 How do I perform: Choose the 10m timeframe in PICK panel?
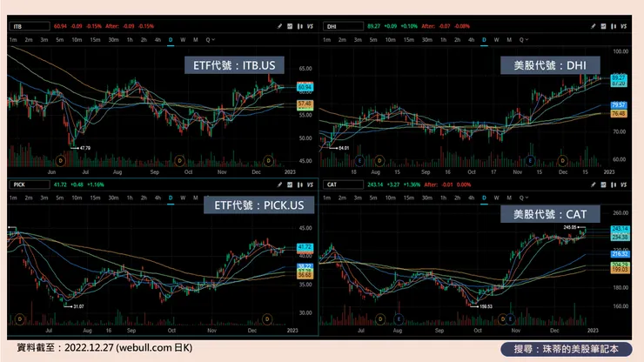click(77, 198)
